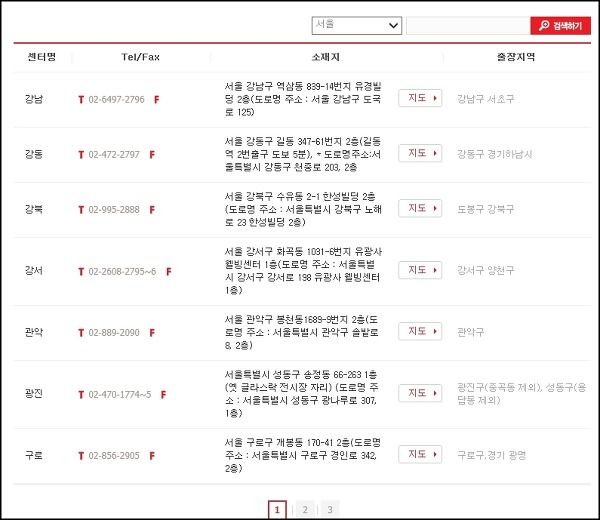Click the red F fax icon for 강서
Viewport: 600px width, 520px height.
coord(169,272)
